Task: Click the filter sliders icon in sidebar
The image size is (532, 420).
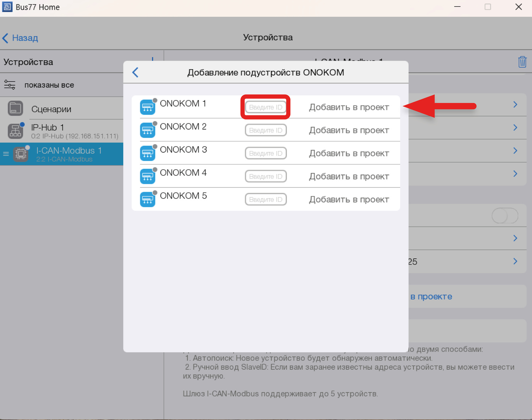Action: point(10,85)
